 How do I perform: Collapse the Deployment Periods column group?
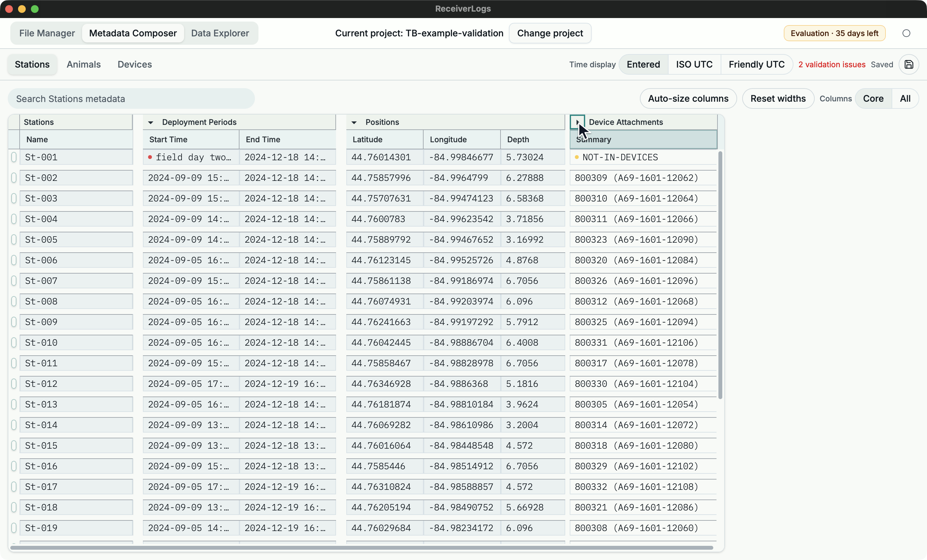151,122
